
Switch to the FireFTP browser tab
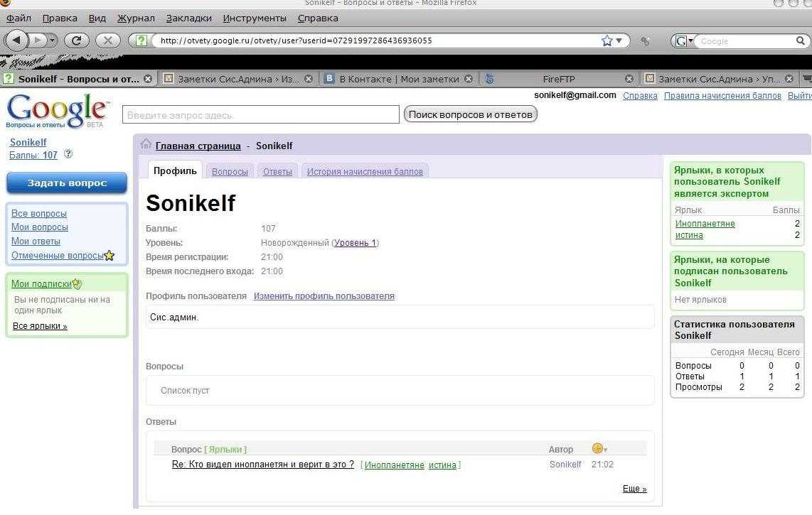[x=558, y=79]
